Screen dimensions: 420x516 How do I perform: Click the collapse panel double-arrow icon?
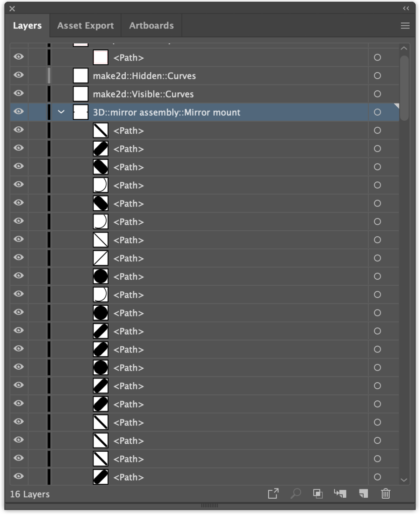click(406, 8)
